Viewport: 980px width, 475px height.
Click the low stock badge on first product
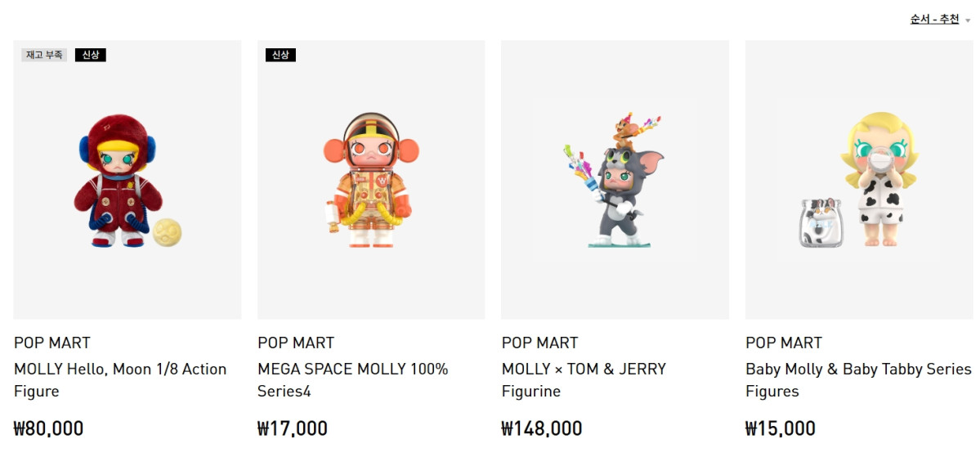44,55
